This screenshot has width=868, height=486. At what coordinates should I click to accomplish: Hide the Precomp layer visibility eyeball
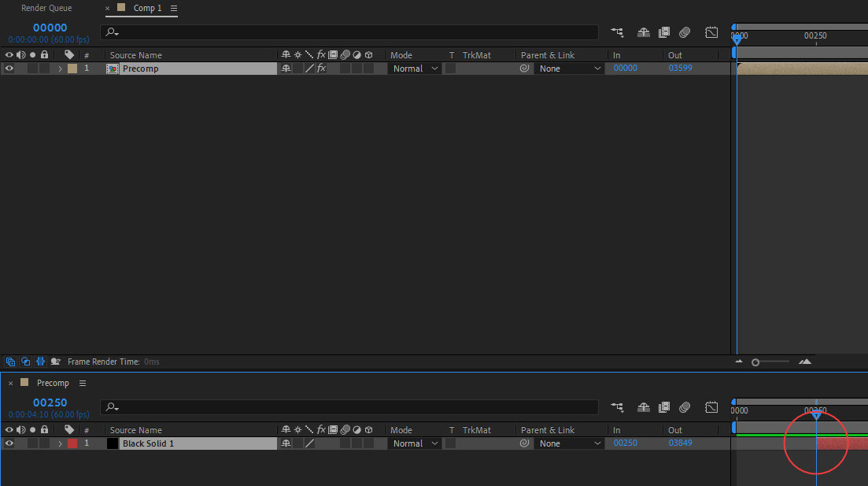[x=8, y=68]
